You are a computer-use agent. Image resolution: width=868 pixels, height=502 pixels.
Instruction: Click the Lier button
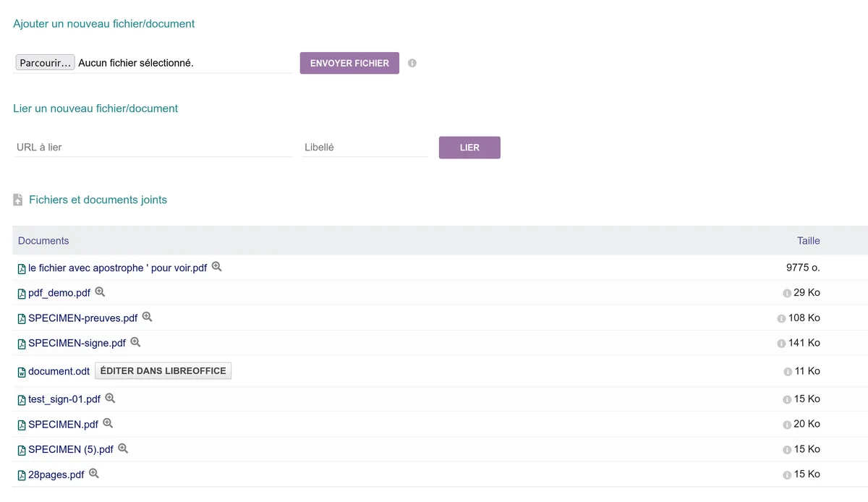pos(469,148)
